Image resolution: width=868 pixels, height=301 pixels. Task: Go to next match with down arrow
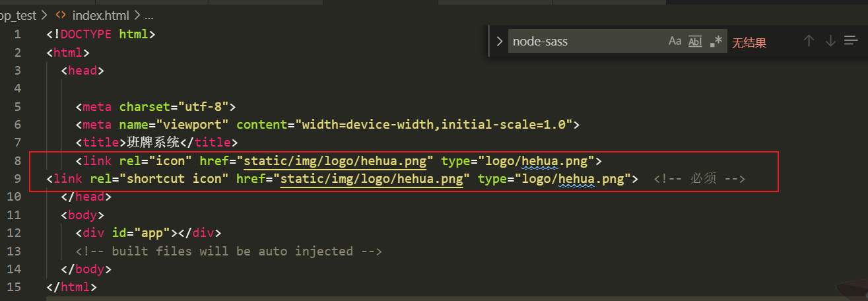[830, 41]
